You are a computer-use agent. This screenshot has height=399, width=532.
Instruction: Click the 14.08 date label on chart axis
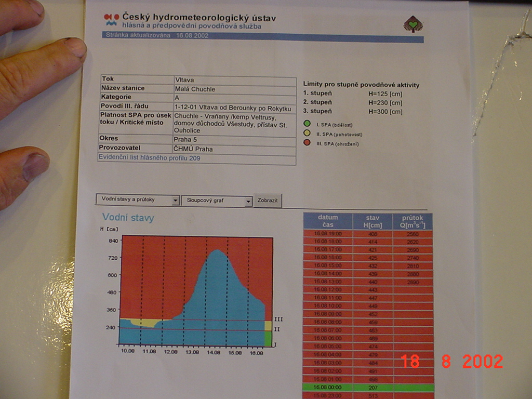click(214, 352)
